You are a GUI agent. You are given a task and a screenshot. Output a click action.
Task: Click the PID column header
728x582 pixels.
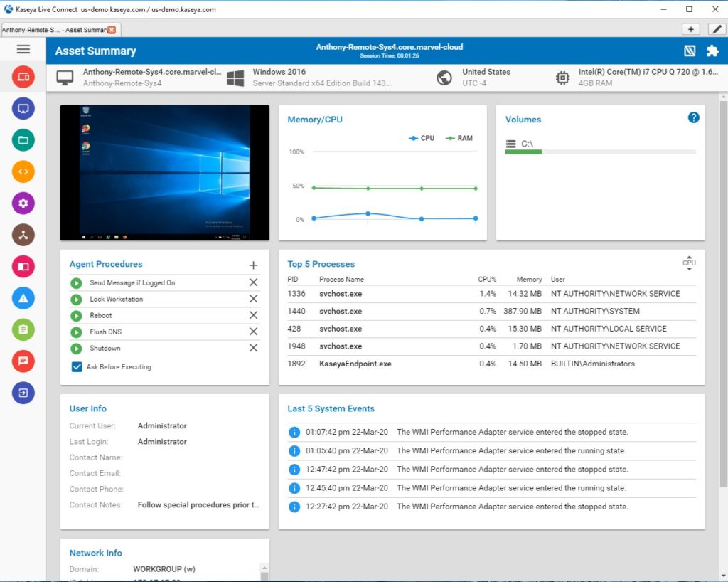click(x=292, y=280)
